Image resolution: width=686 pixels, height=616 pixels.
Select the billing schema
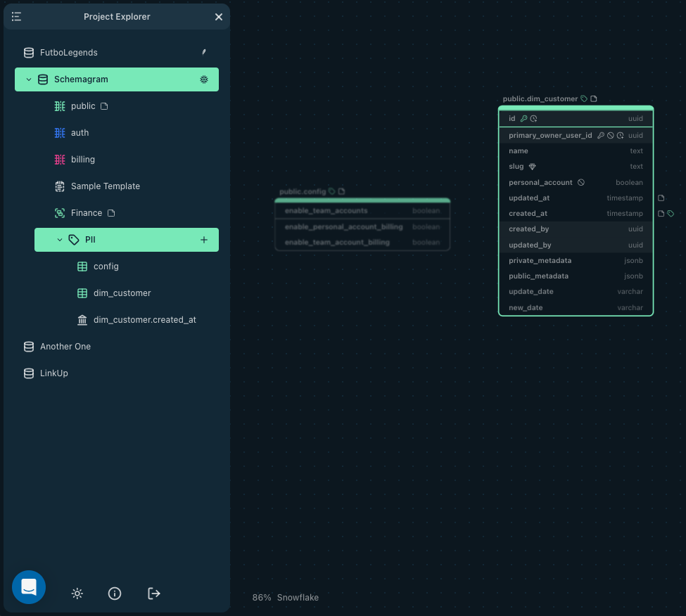[x=82, y=160]
